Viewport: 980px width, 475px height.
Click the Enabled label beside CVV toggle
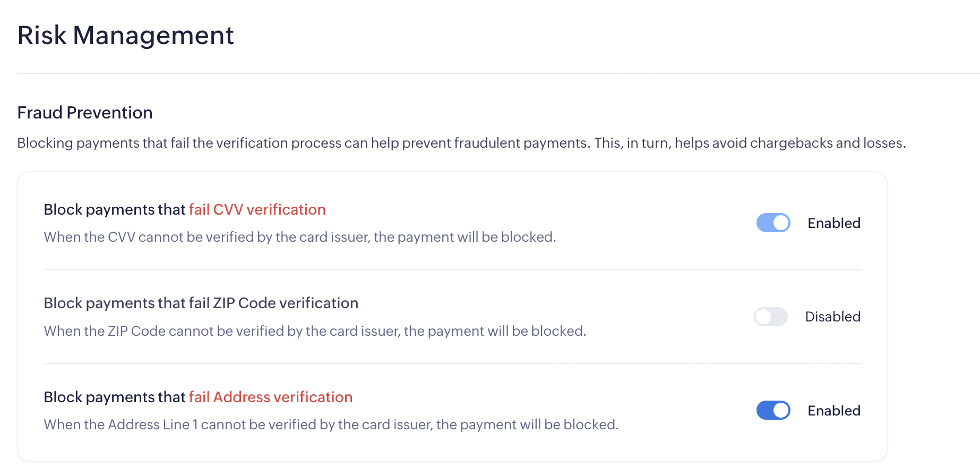click(833, 223)
